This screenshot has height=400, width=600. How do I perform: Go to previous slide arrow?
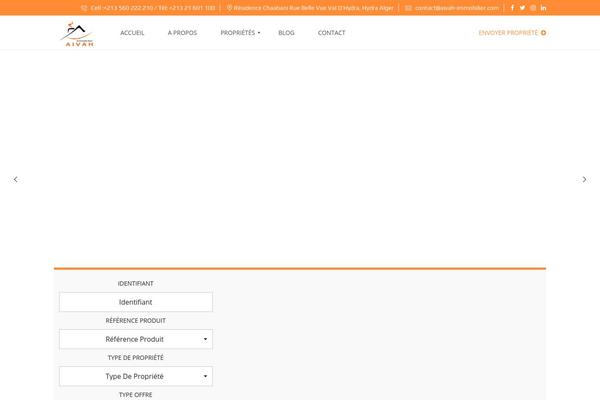[x=15, y=179]
